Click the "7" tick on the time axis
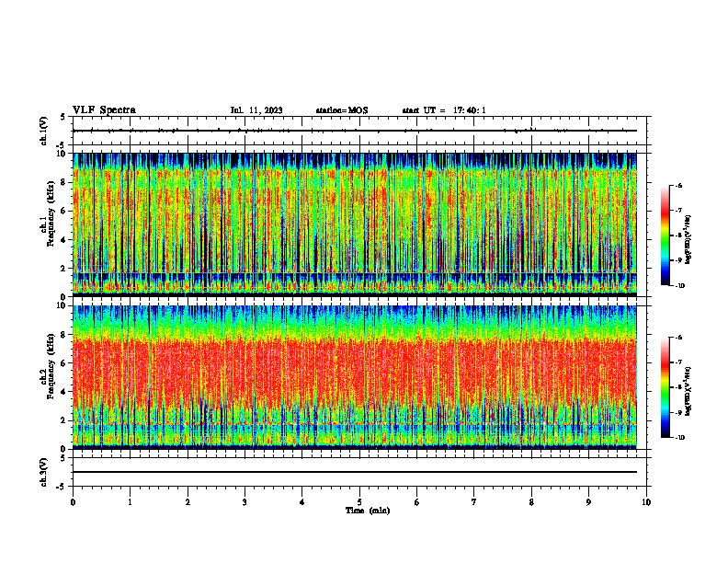Viewport: 728px width, 563px height. [x=474, y=502]
